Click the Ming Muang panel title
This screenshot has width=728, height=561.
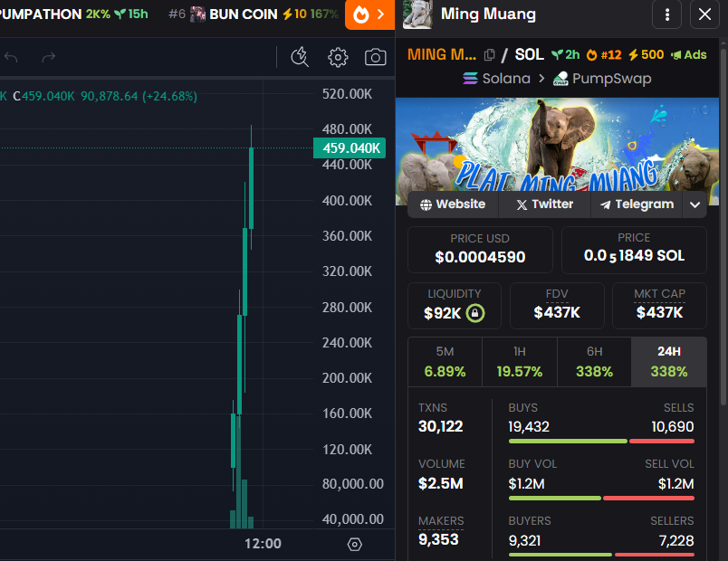pyautogui.click(x=488, y=14)
